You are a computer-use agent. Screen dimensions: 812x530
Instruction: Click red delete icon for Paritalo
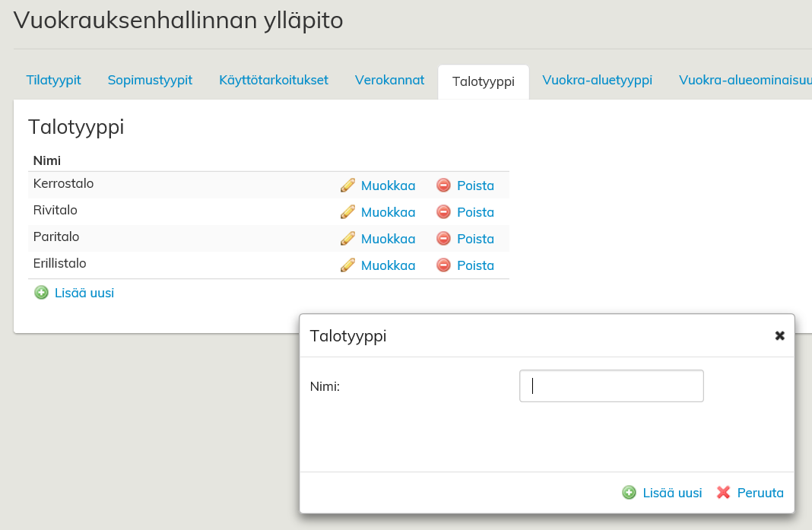(443, 238)
